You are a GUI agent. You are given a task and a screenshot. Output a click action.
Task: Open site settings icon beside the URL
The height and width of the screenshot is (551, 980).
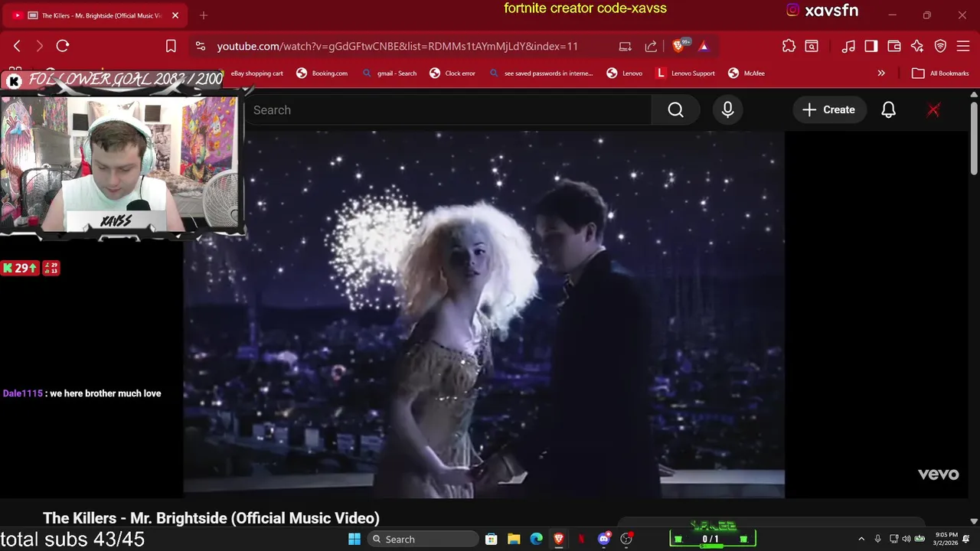pos(201,46)
